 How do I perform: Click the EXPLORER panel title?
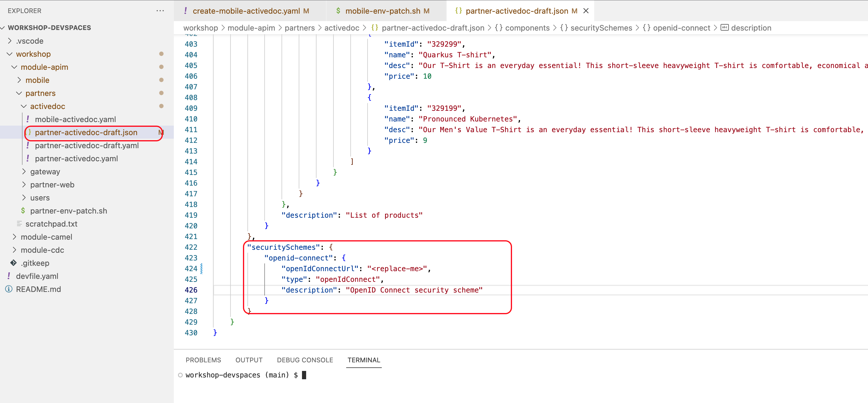click(25, 11)
